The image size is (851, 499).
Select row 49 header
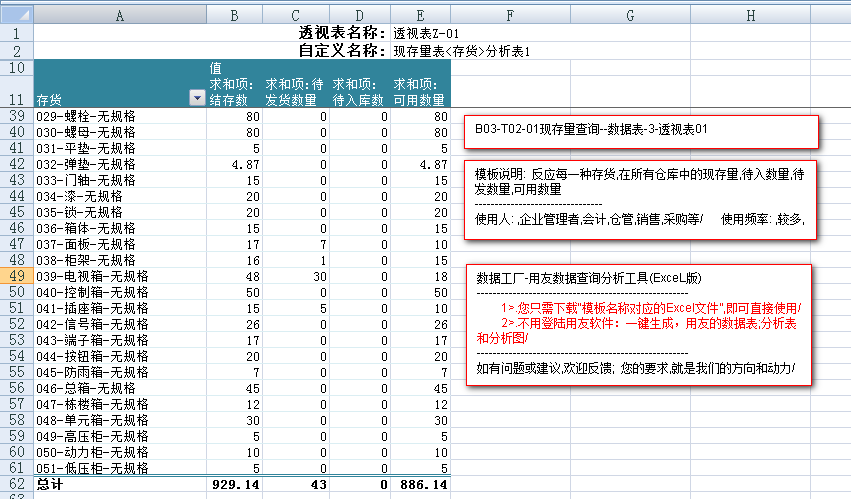click(x=16, y=275)
